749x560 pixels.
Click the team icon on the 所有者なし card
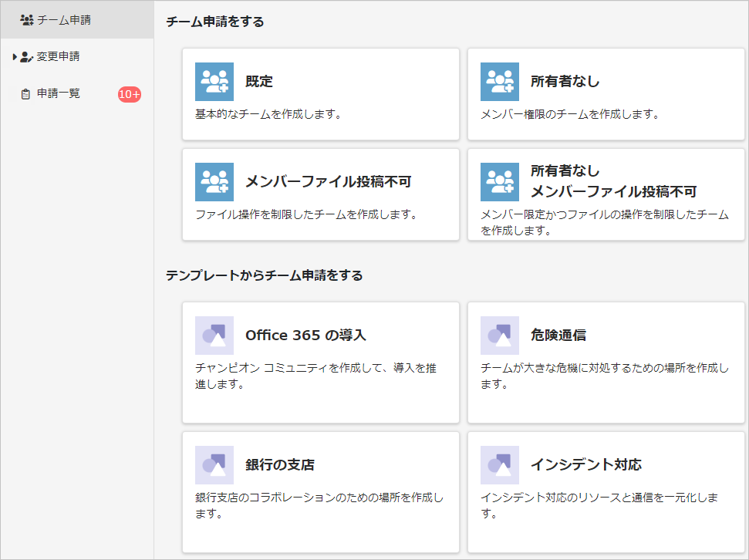pos(501,81)
